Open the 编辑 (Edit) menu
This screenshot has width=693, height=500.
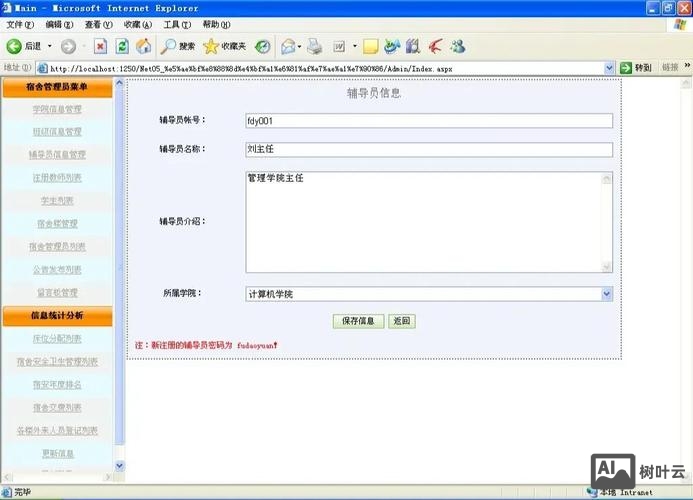pos(59,25)
